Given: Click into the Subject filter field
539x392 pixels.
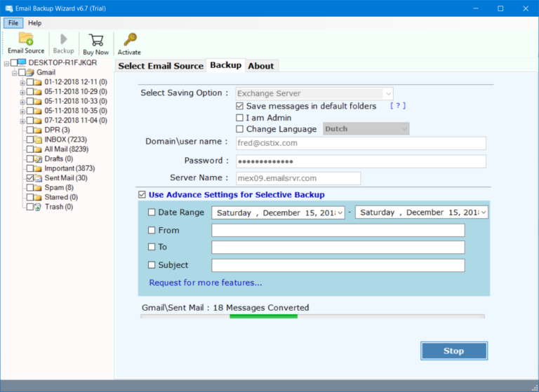Looking at the screenshot, I should click(x=338, y=265).
